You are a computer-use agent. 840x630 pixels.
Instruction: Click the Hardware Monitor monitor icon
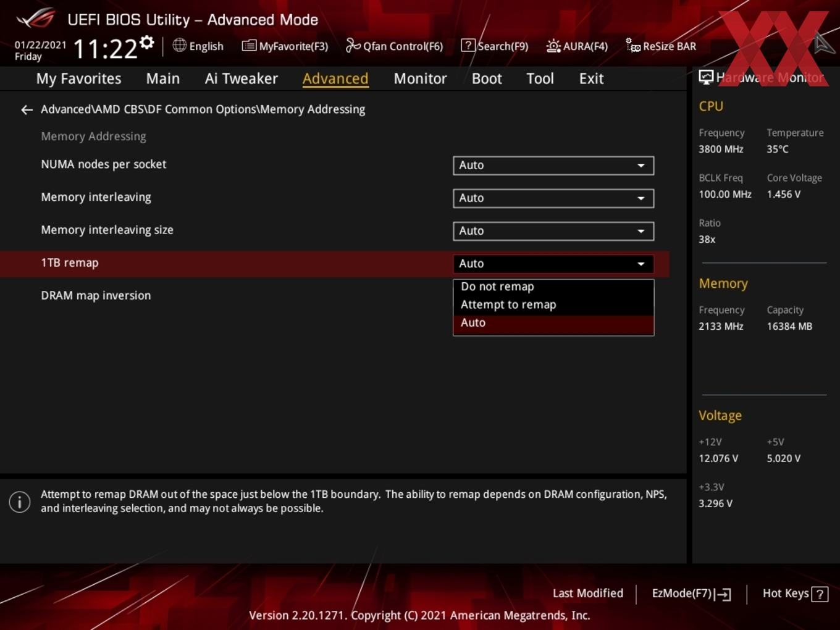(706, 77)
